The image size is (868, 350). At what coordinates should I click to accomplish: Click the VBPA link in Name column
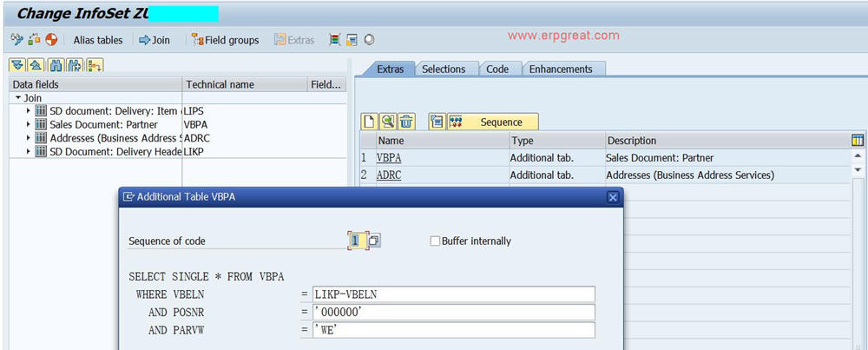[x=389, y=158]
